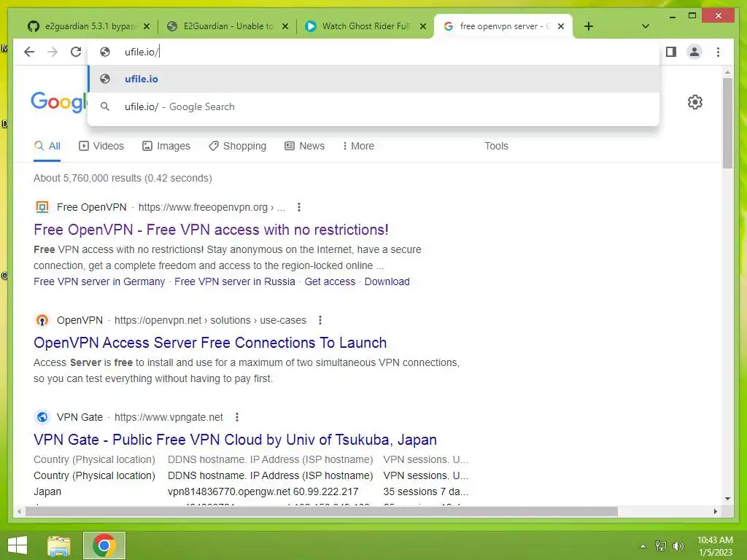Choose ufile.io/ - Google Search suggestion
The height and width of the screenshot is (560, 747).
(374, 106)
